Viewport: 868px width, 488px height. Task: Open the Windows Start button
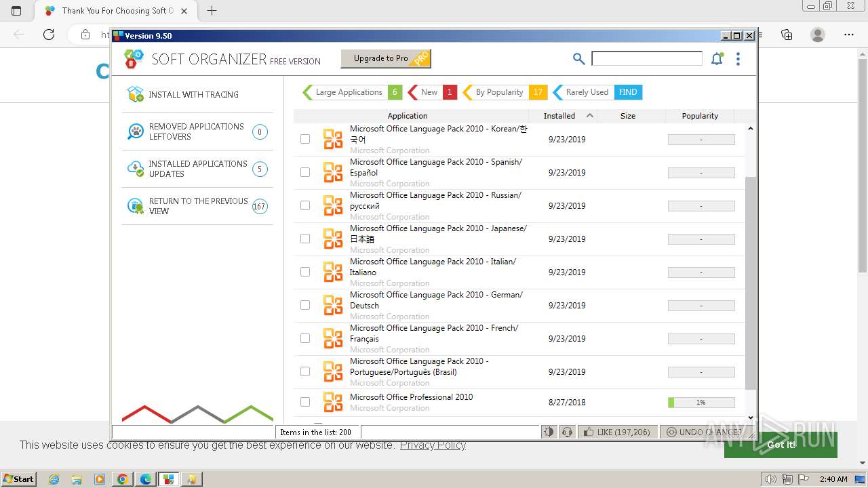tap(19, 479)
